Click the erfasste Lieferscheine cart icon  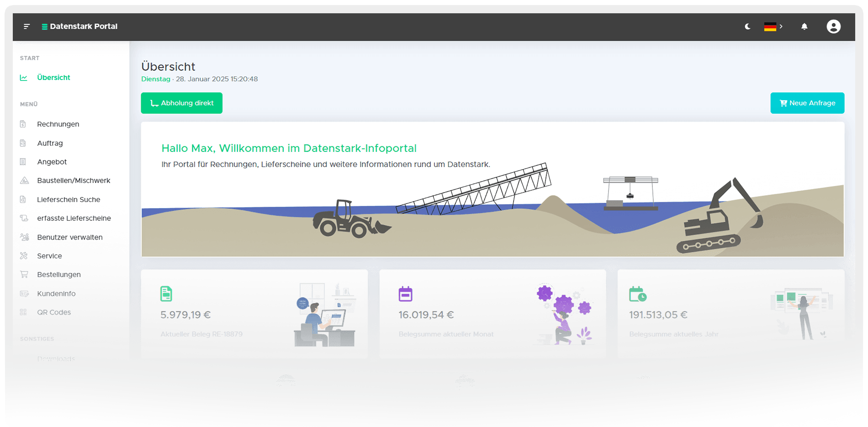pos(24,218)
